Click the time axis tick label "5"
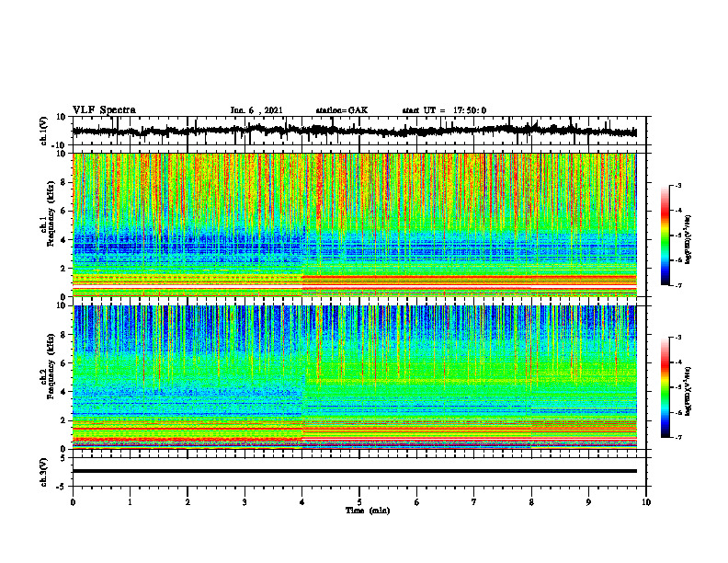This screenshot has width=728, height=563. (359, 502)
